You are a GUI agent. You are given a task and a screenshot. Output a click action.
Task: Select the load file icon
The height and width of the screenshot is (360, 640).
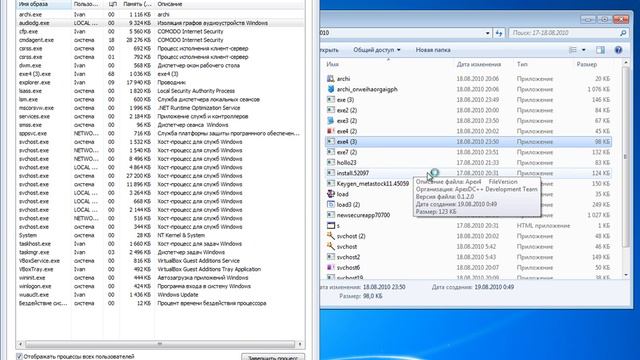coord(331,194)
